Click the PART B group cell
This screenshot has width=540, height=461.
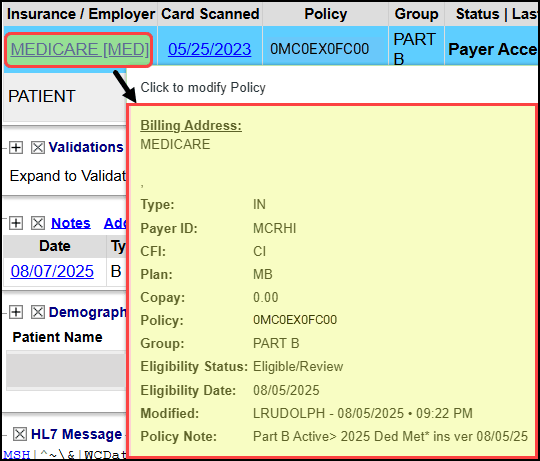coord(415,49)
